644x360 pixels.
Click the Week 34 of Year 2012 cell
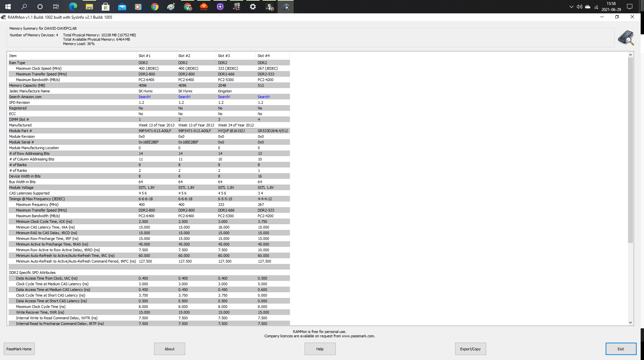pos(236,125)
